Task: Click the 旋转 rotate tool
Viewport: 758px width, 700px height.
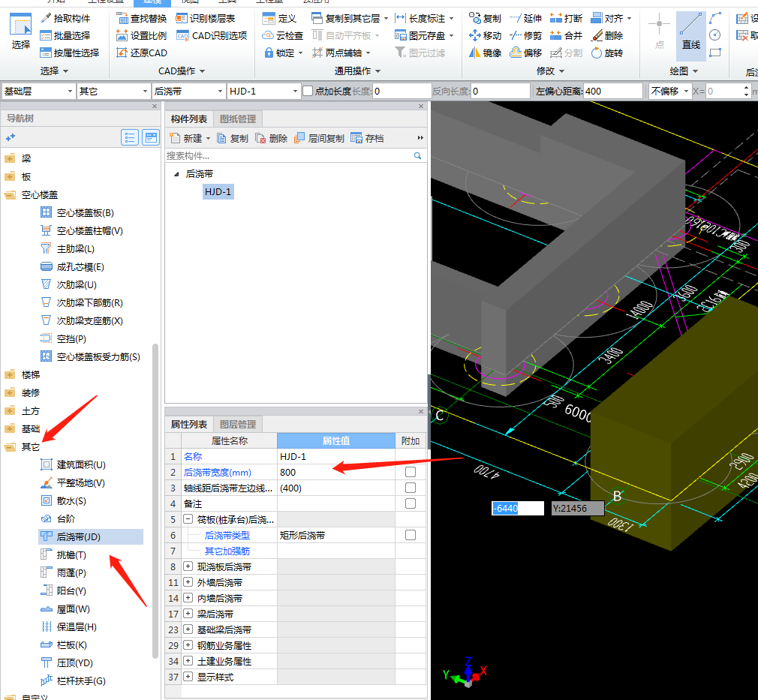Action: pyautogui.click(x=607, y=53)
